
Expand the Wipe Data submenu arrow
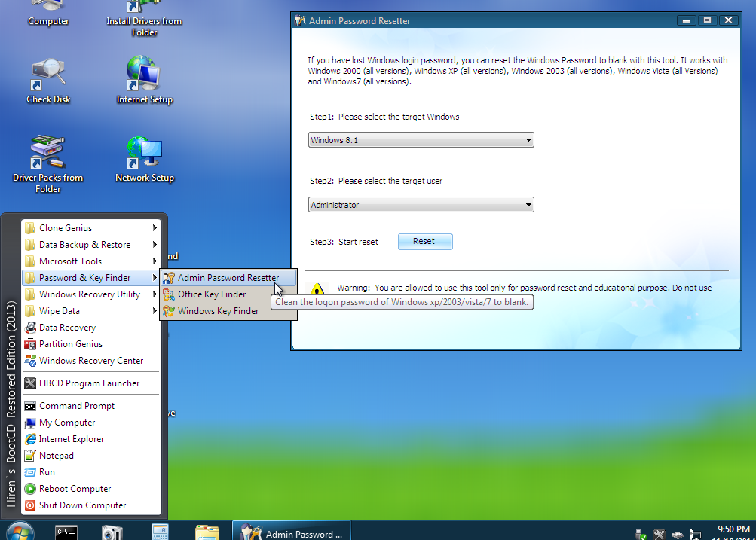click(155, 311)
